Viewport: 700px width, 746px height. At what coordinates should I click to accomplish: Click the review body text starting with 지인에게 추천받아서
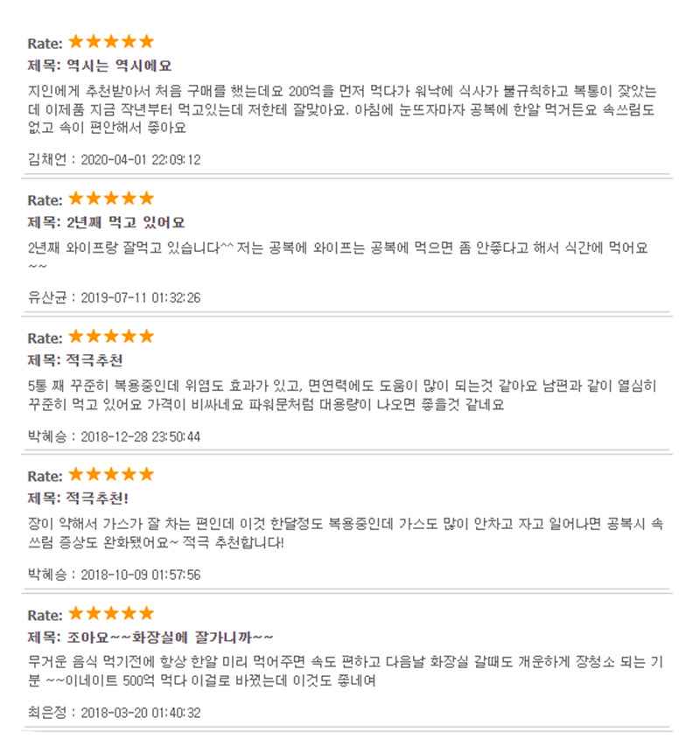pos(342,109)
